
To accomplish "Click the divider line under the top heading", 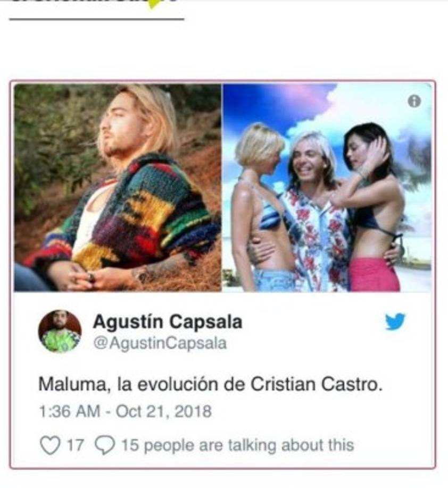I will click(97, 19).
